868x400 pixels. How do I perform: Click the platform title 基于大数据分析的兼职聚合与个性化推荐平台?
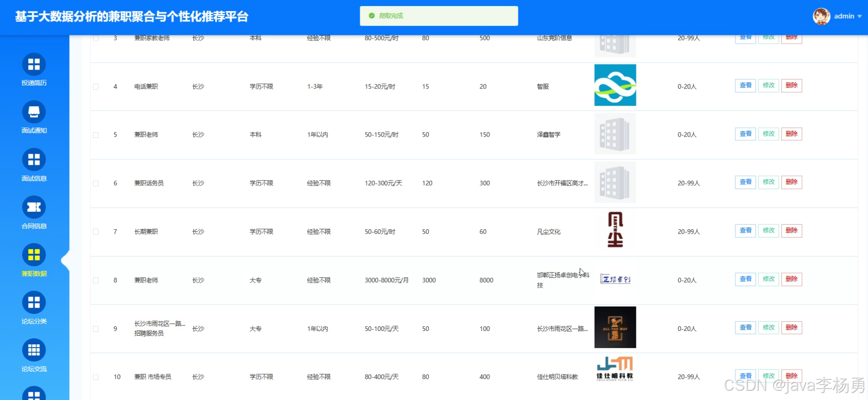tap(132, 17)
